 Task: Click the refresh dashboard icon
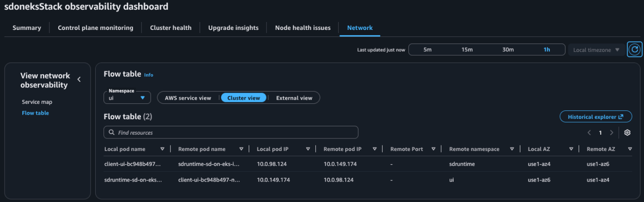[x=634, y=50]
